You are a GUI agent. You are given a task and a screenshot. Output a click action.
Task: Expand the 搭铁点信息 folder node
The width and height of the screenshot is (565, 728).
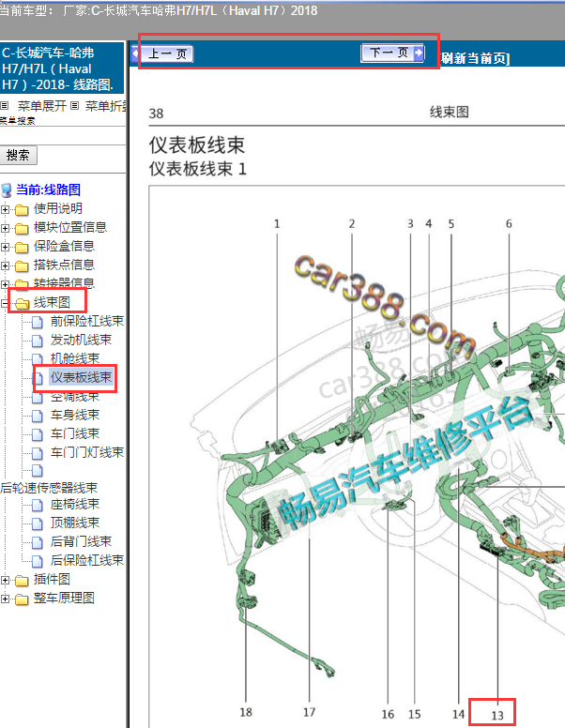[5, 265]
